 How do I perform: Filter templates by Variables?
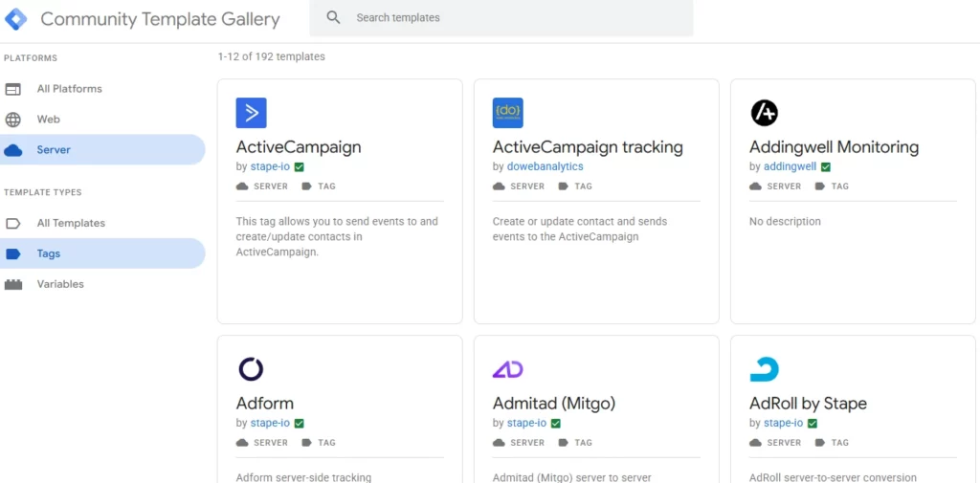tap(102, 284)
